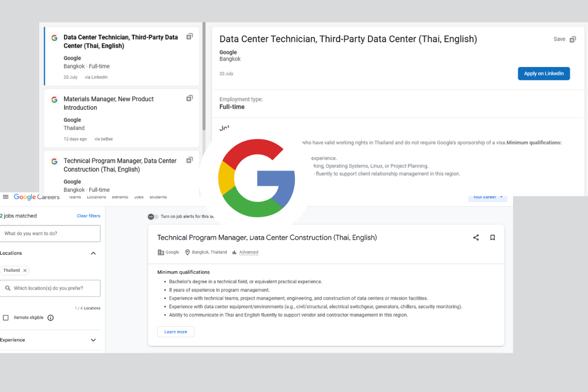This screenshot has width=588, height=392.
Task: Focus the 'Which location(s) do you prefer?' field
Action: (x=50, y=288)
